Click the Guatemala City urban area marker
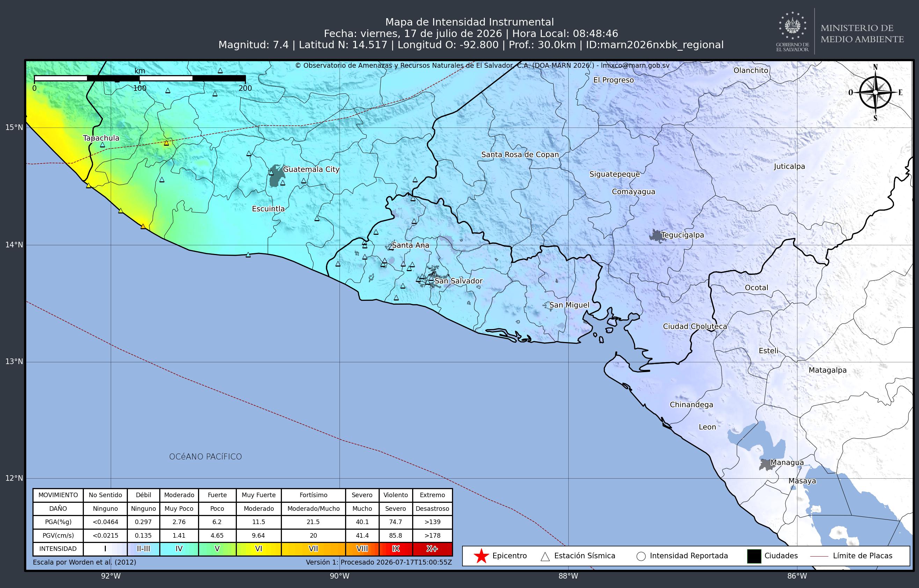Viewport: 919px width, 588px height. coord(276,176)
